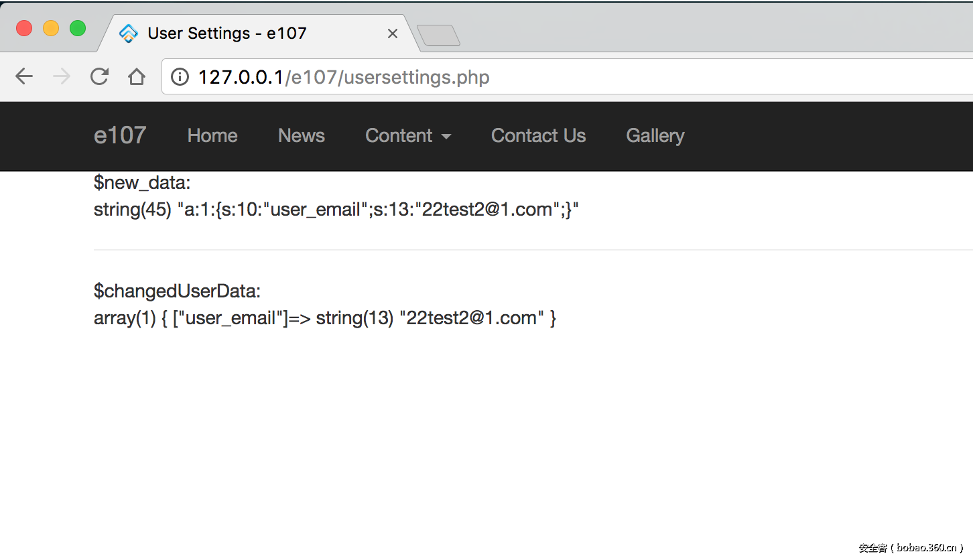
Task: Click the browser forward arrow
Action: [62, 77]
